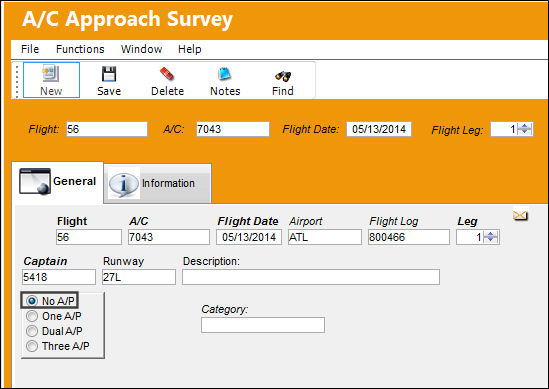Increase the Leg value on General tab
Viewport: 549px width, 389px height.
[491, 234]
